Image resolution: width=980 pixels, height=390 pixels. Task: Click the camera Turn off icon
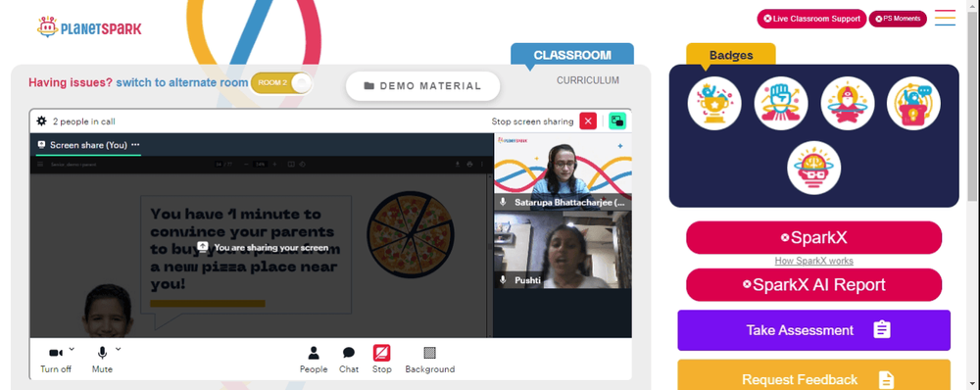56,353
